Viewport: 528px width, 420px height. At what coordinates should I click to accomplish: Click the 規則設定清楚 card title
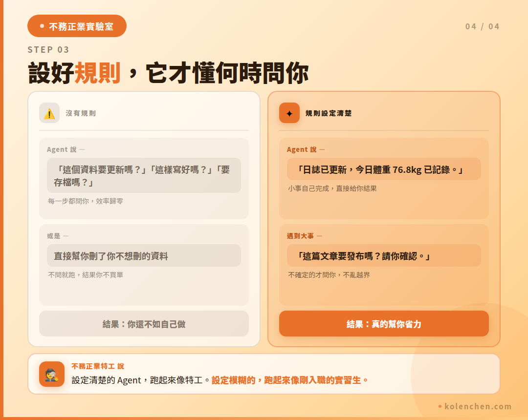coord(329,113)
